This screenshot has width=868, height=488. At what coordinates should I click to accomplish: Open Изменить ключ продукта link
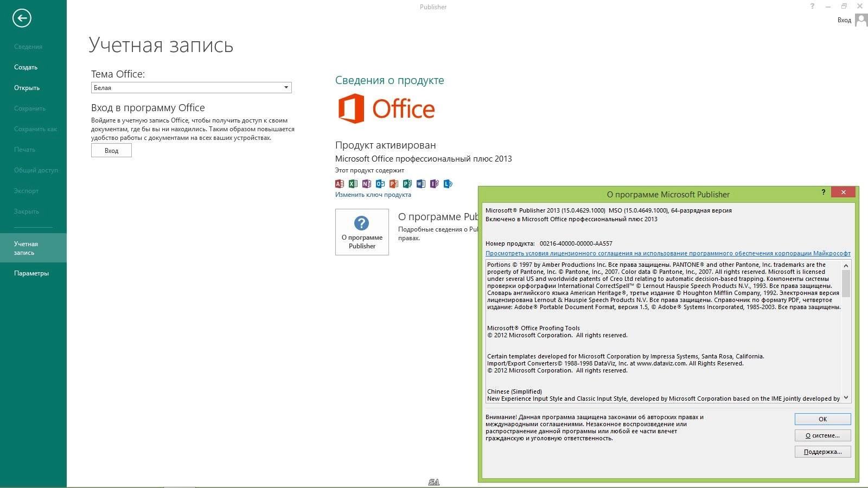[373, 195]
